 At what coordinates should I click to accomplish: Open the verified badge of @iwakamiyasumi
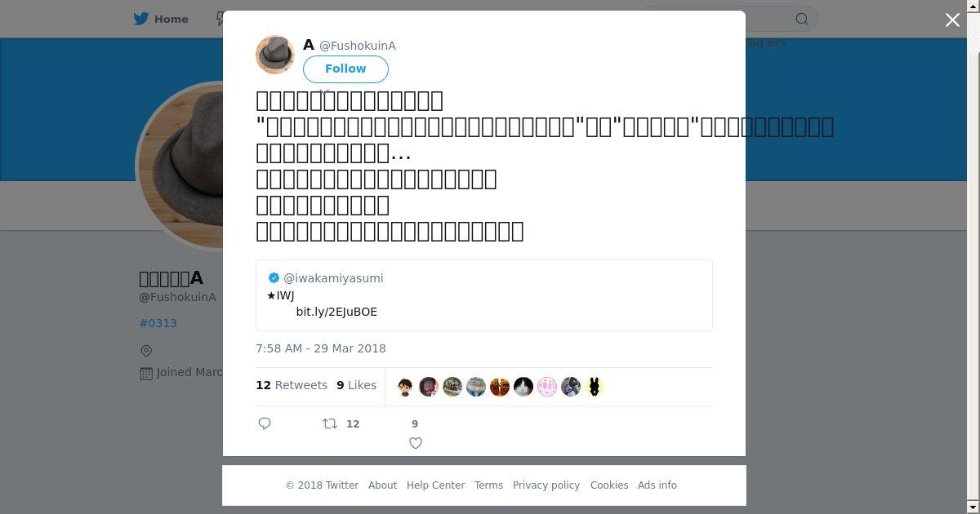[274, 277]
